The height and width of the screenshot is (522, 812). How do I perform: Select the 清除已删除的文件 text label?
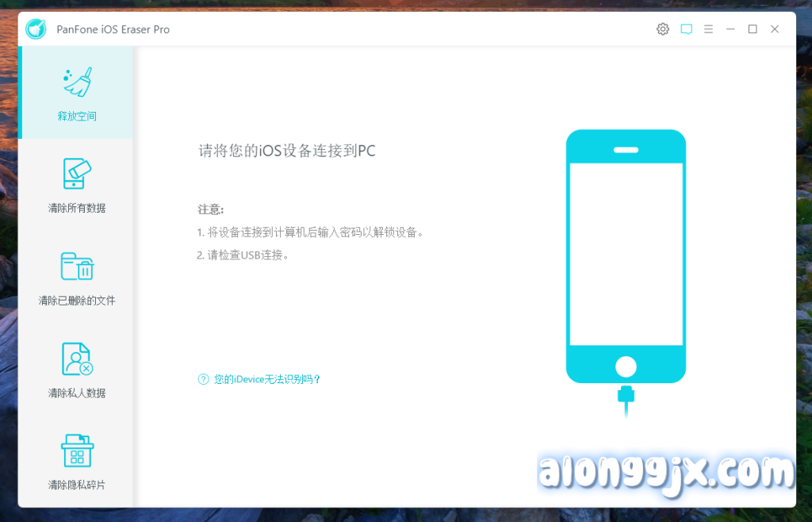pos(77,301)
